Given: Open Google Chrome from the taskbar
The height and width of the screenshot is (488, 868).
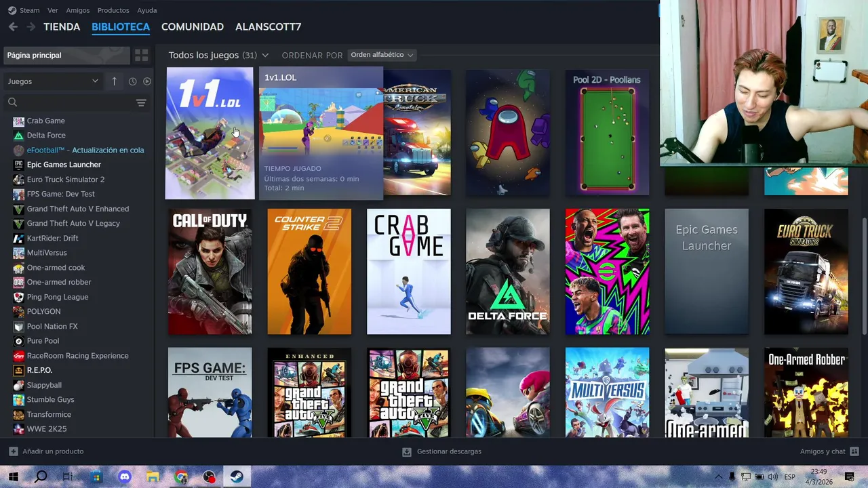Looking at the screenshot, I should [x=181, y=476].
